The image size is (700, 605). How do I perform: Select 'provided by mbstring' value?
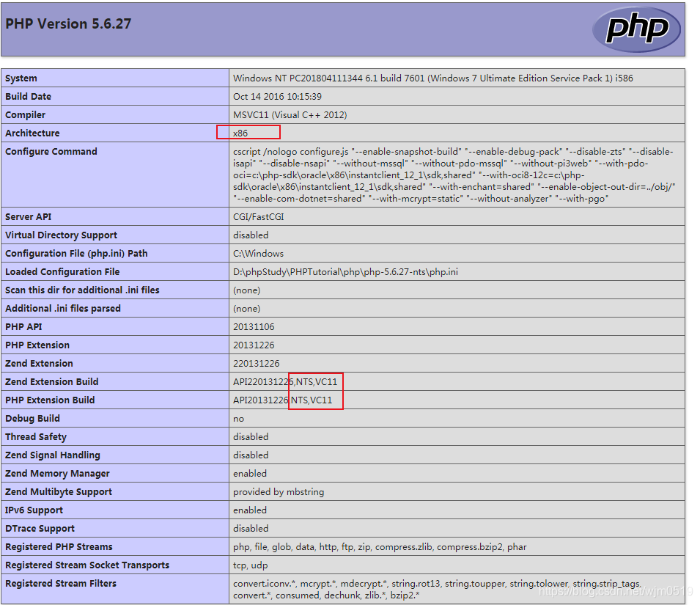(x=279, y=491)
